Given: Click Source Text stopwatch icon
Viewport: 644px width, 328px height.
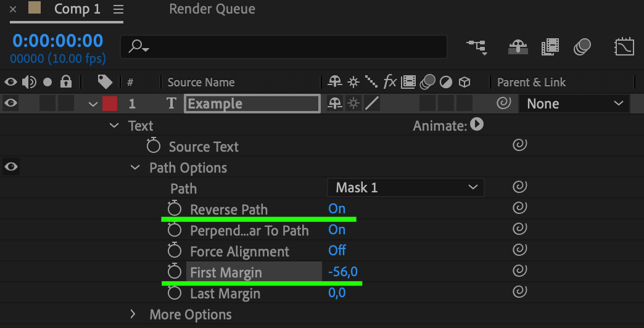Looking at the screenshot, I should pos(154,146).
